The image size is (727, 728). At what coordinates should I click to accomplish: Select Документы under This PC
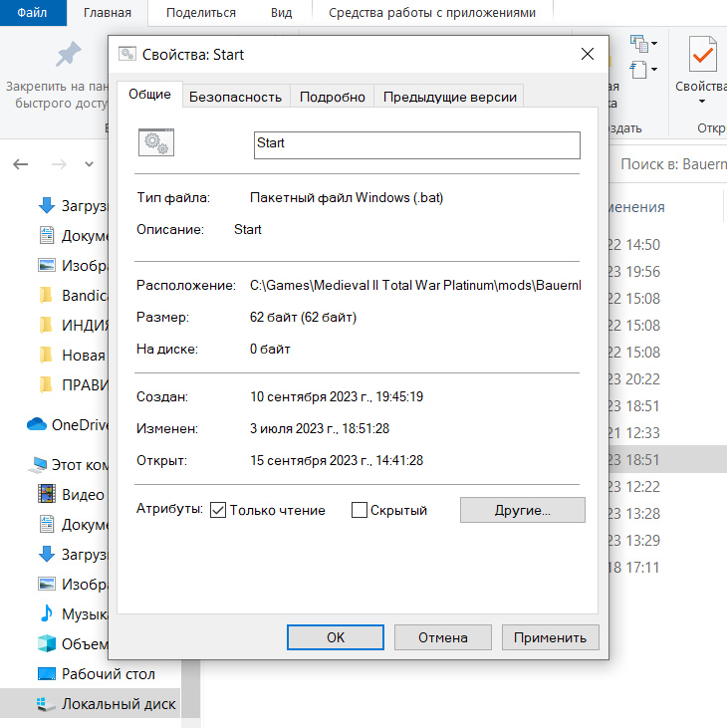point(73,524)
